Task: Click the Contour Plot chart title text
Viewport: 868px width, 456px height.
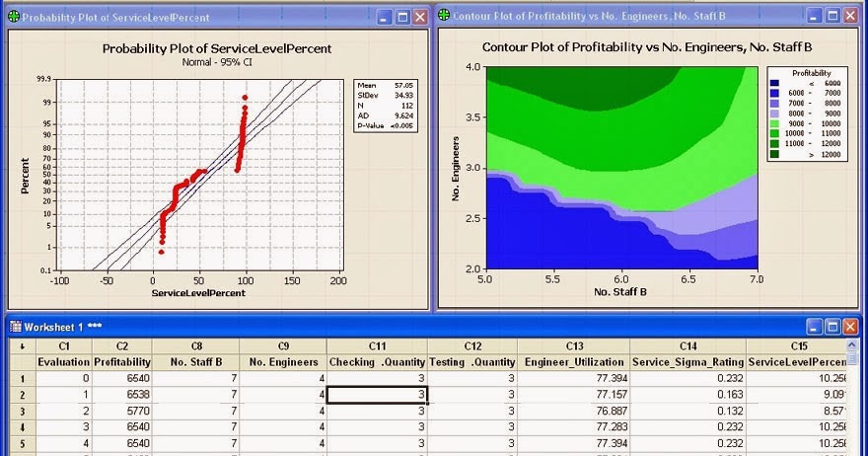Action: click(647, 47)
